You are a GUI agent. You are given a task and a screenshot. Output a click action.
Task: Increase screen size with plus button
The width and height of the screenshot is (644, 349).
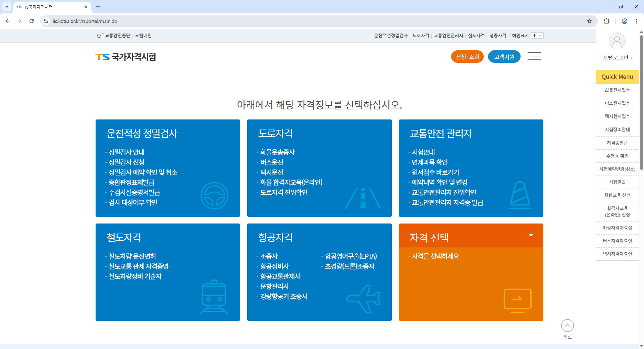point(534,36)
